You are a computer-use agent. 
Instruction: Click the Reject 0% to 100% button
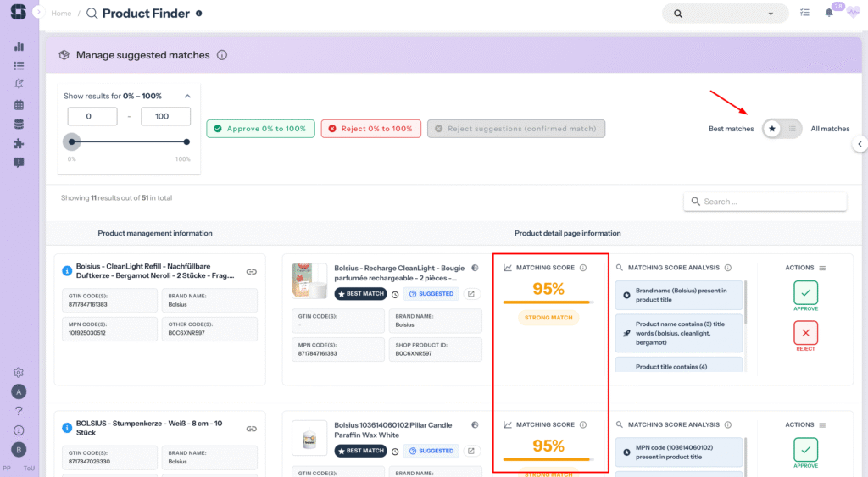pos(370,129)
